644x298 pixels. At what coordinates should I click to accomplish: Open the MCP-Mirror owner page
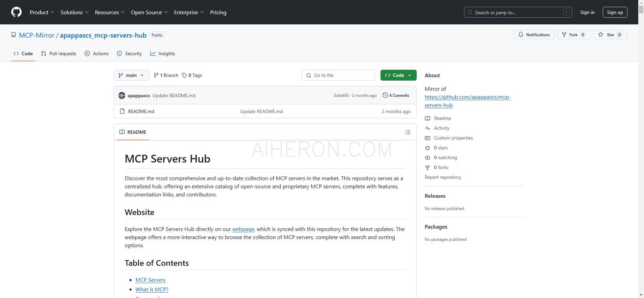[37, 35]
